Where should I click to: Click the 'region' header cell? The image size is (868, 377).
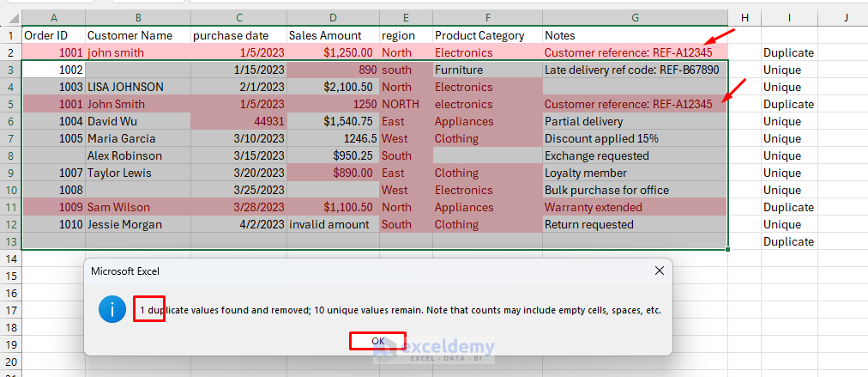(x=406, y=35)
